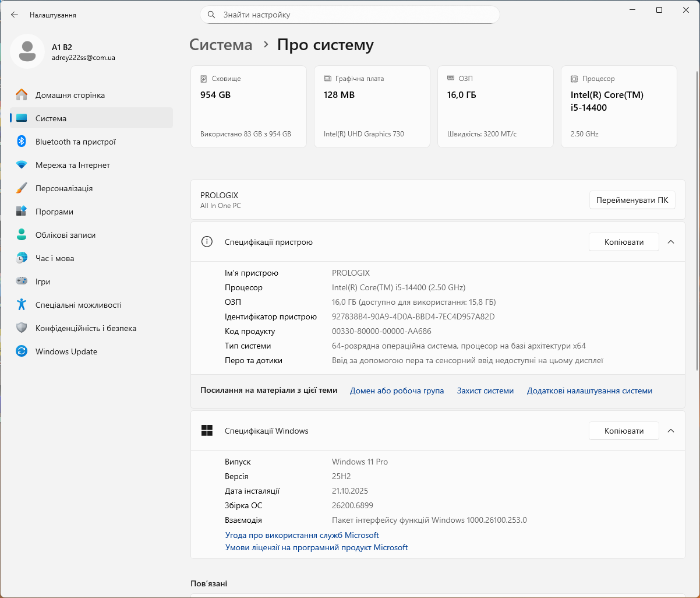Viewport: 700px width, 598px height.
Task: Collapse the Windows specifications section
Action: point(671,431)
